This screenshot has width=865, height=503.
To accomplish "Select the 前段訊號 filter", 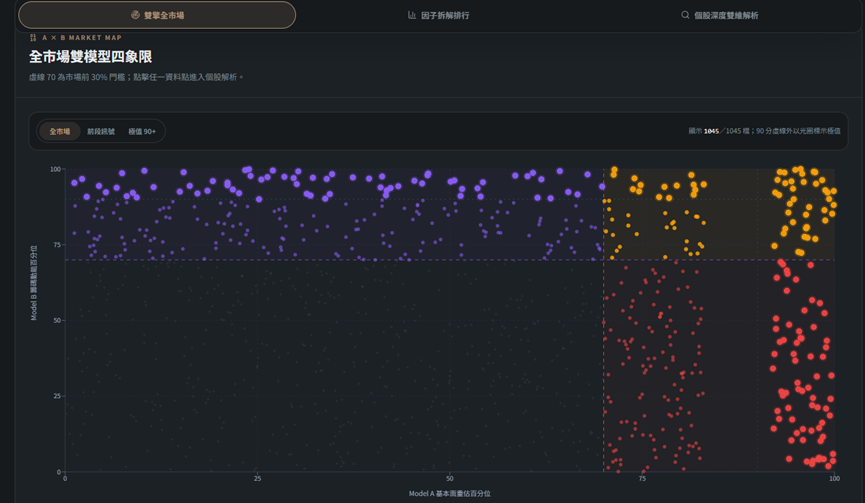I will click(x=101, y=131).
